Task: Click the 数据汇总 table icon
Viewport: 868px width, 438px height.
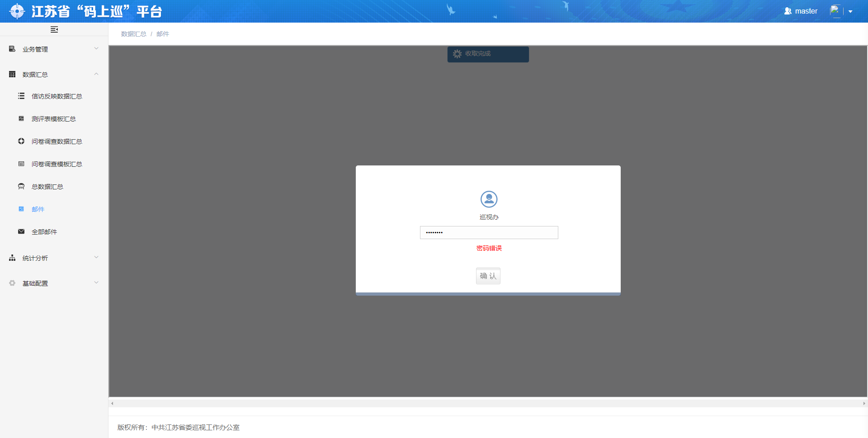Action: pos(12,74)
